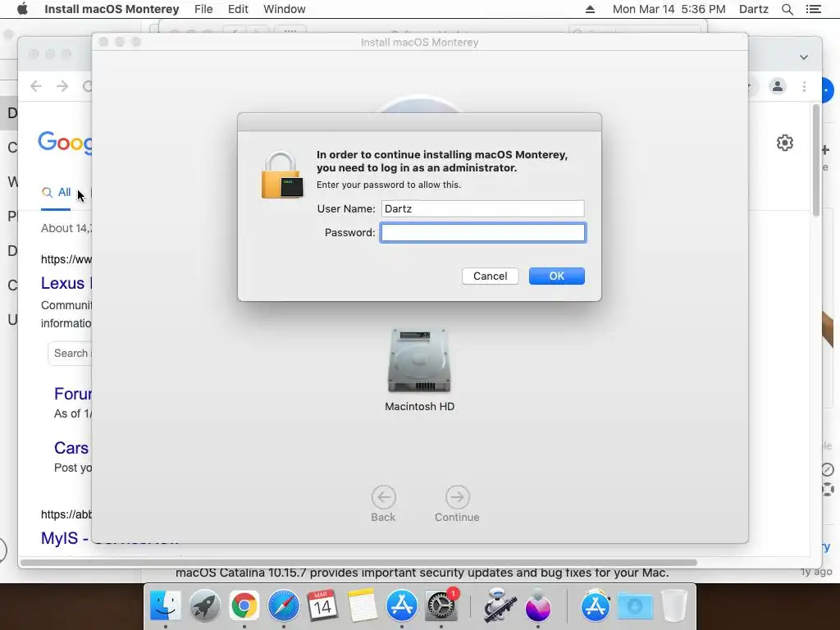Click Chrome horizontal scrollbar
Image resolution: width=840 pixels, height=630 pixels.
(x=358, y=563)
